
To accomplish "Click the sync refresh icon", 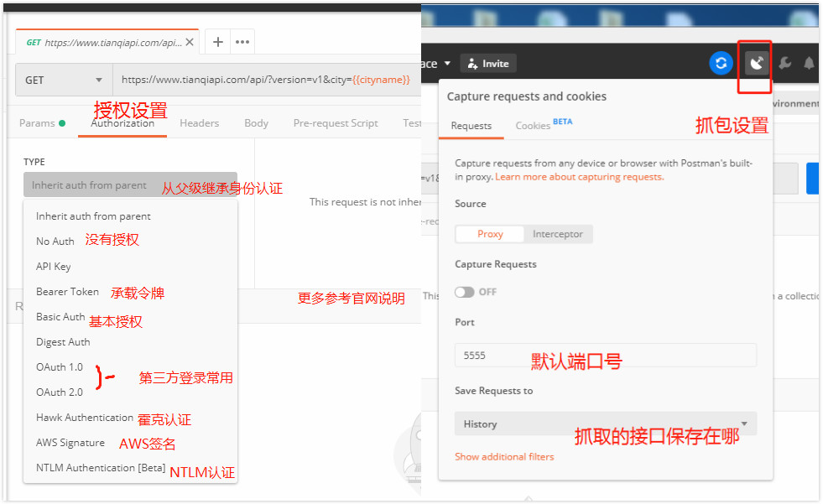I will (x=721, y=64).
